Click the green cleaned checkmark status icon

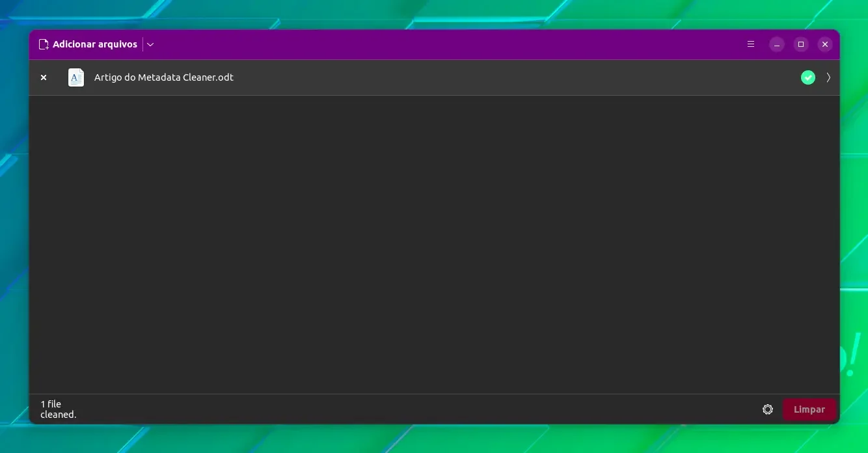point(808,77)
